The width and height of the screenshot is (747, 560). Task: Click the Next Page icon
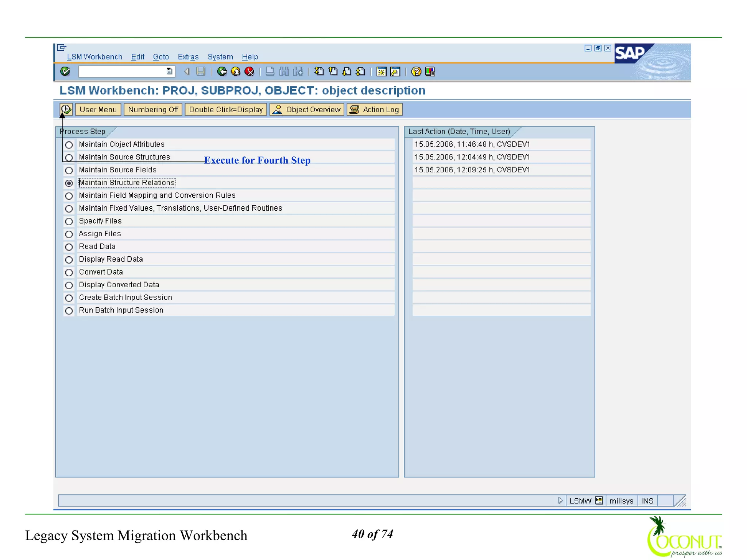tap(347, 71)
